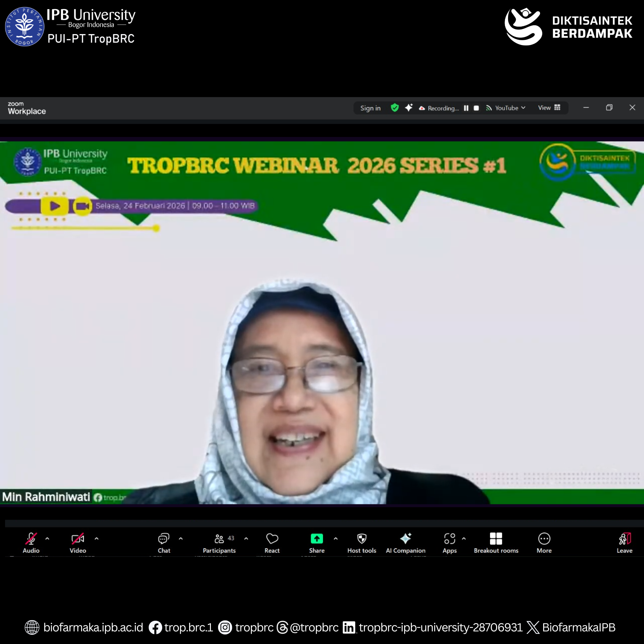Open the View layout menu

click(x=549, y=108)
